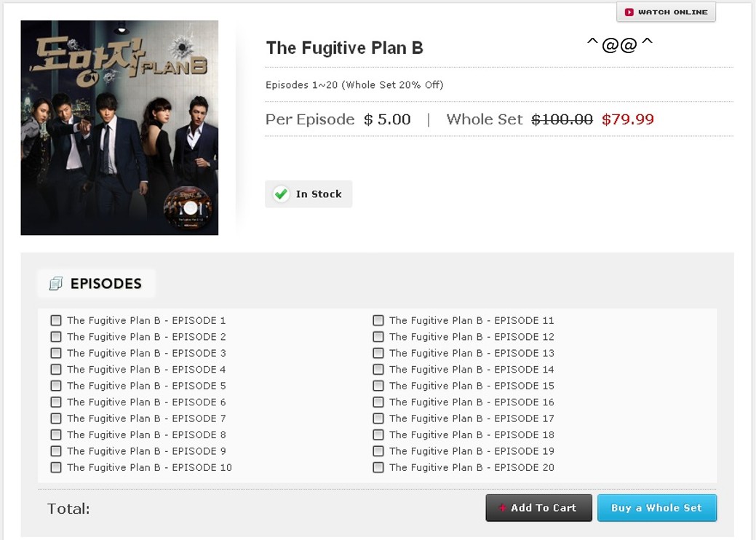Tick the checkbox for Episode 5

click(56, 386)
